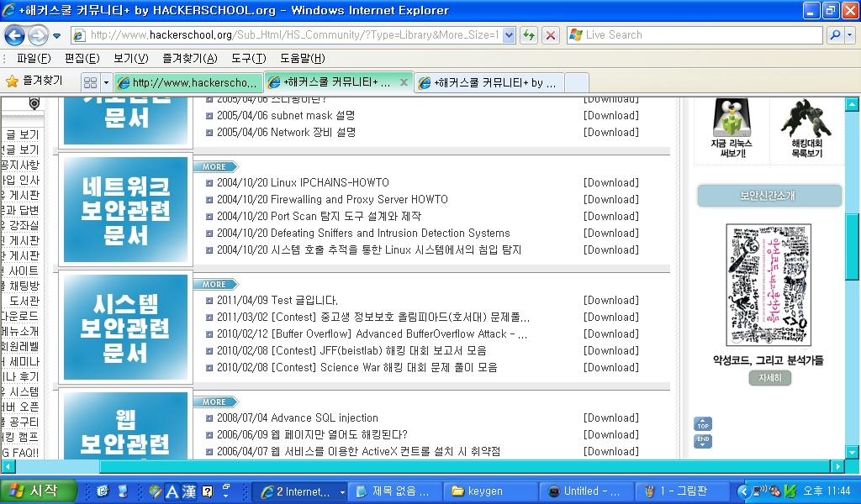The height and width of the screenshot is (504, 861).
Task: Open the 즐겨찾기(A) menu in menu bar
Action: click(189, 58)
